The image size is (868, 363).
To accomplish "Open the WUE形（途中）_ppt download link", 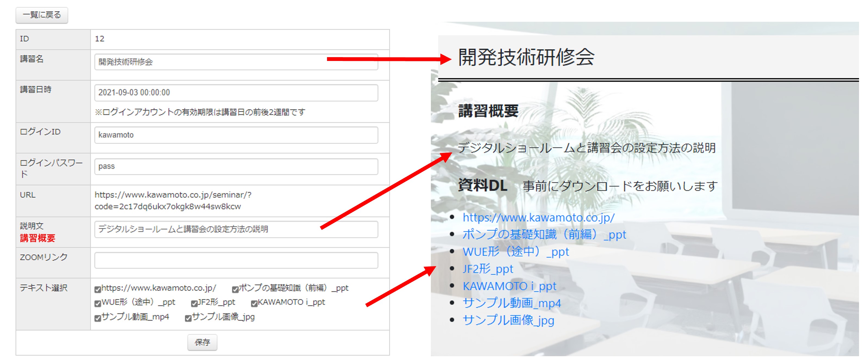I will point(515,251).
